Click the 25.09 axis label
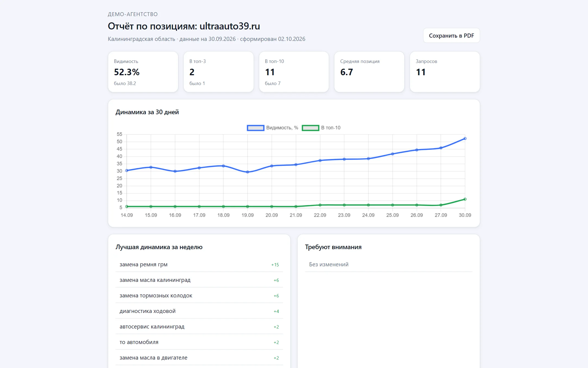 click(x=392, y=215)
